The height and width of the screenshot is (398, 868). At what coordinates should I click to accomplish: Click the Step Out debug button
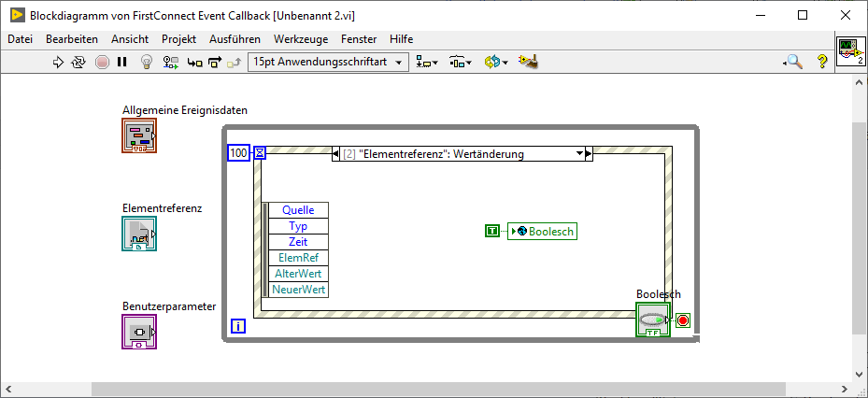coord(235,62)
